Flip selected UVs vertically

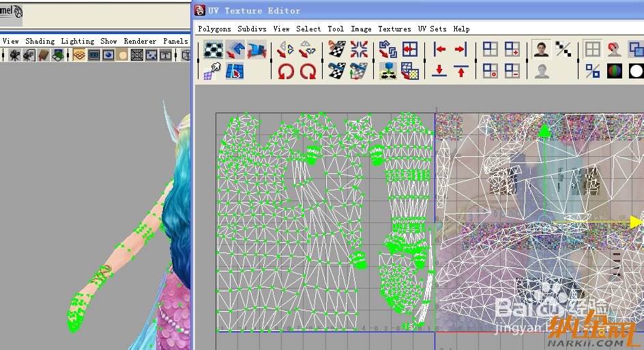pyautogui.click(x=308, y=50)
